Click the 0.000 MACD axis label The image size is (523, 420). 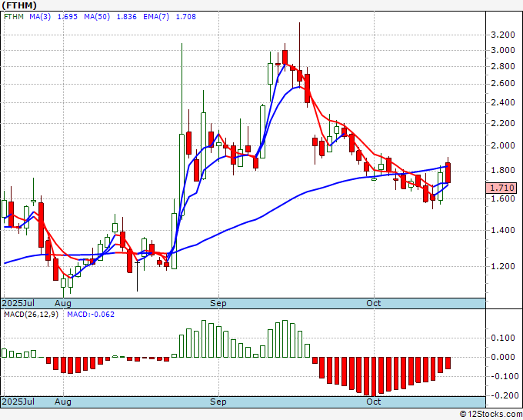[x=503, y=357]
